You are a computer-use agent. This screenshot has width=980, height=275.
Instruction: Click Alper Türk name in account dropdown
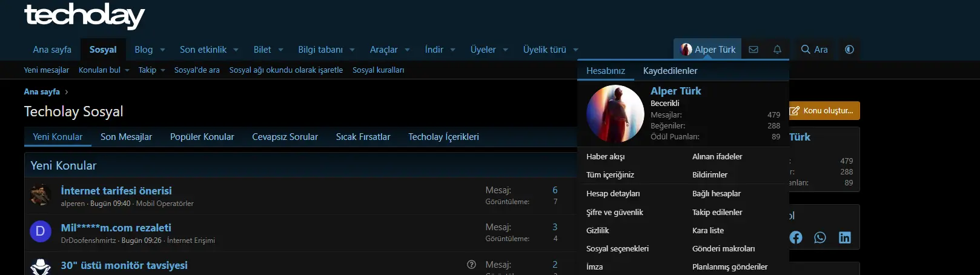pos(675,91)
